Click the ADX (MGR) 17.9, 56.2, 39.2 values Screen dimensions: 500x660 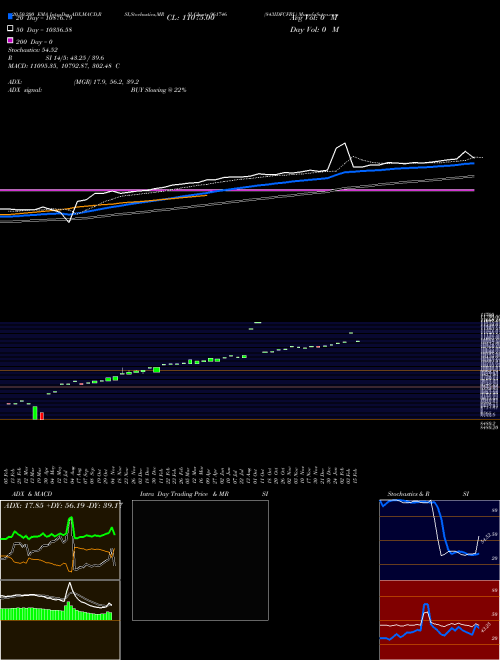[x=106, y=82]
